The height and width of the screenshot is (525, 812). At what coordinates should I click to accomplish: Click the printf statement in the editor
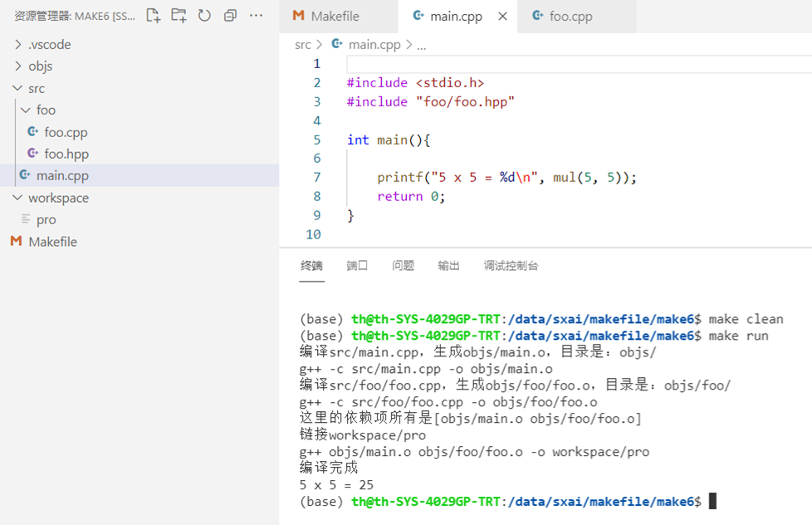tap(506, 178)
